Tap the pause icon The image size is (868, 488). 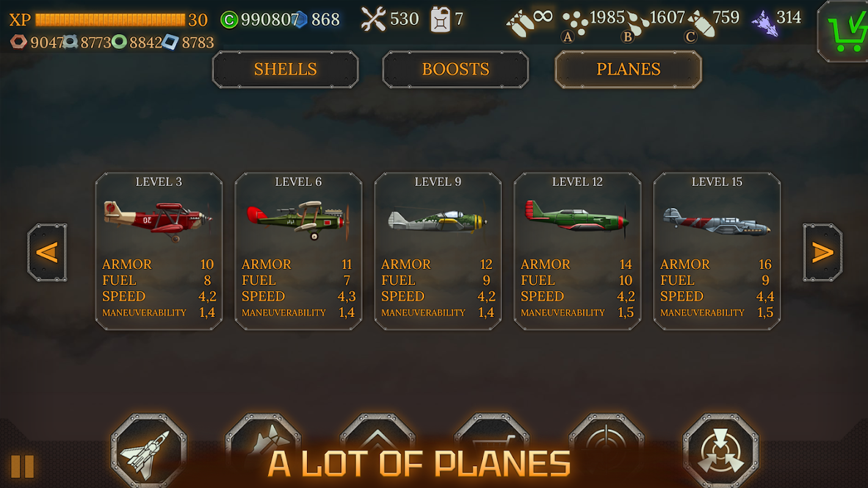coord(22,466)
